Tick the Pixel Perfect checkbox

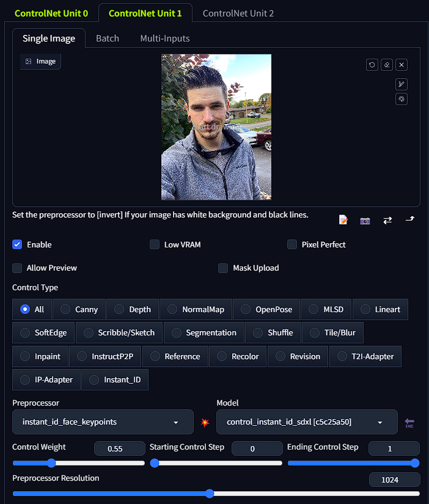(292, 244)
